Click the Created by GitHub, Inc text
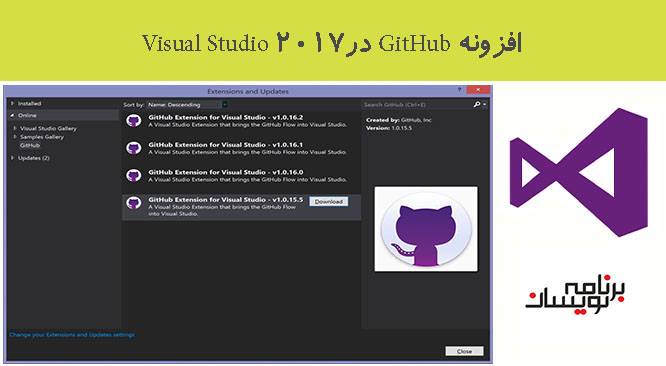666x366 pixels. [398, 120]
